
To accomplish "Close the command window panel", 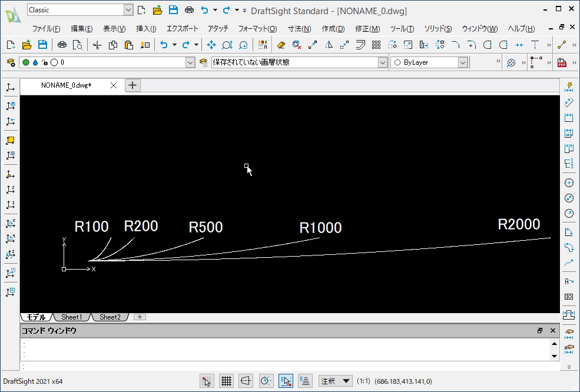I will point(553,331).
